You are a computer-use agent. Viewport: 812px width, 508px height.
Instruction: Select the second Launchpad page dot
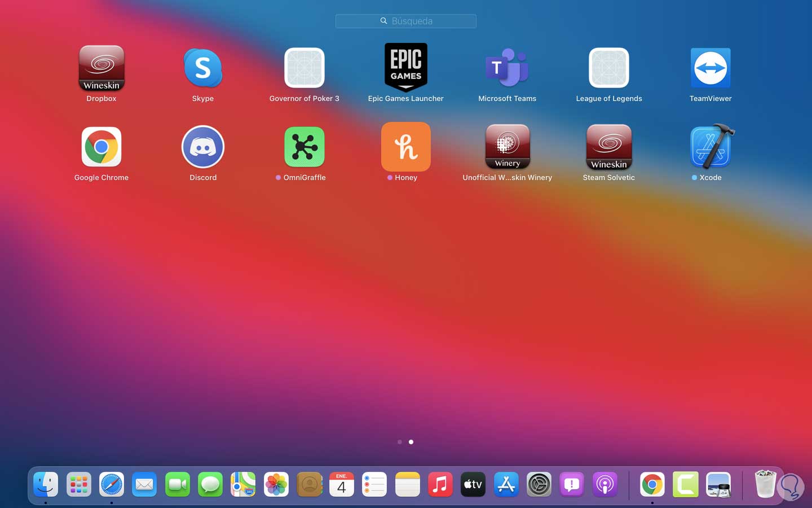(411, 442)
